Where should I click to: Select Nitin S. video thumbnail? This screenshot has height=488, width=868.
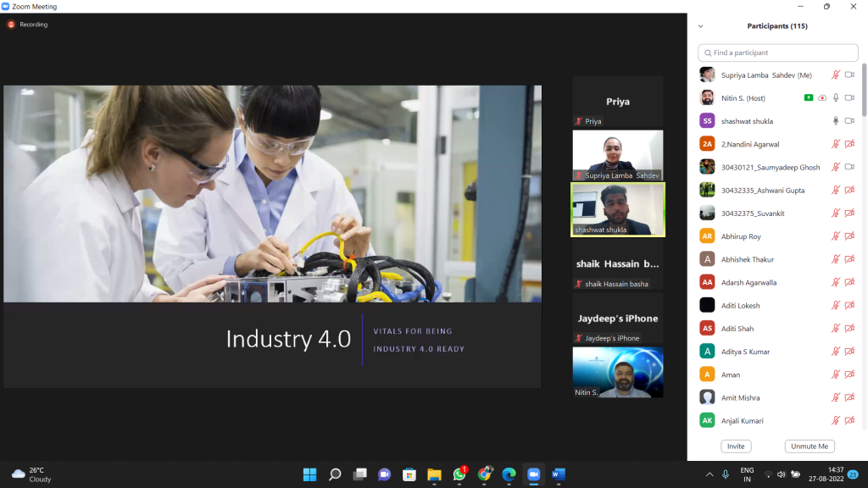(x=618, y=373)
